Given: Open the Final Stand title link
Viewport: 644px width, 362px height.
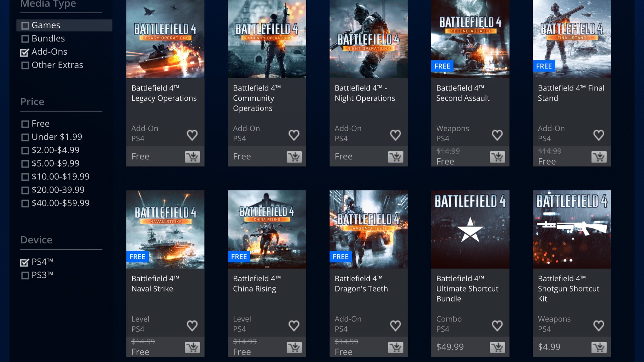Looking at the screenshot, I should pos(571,93).
